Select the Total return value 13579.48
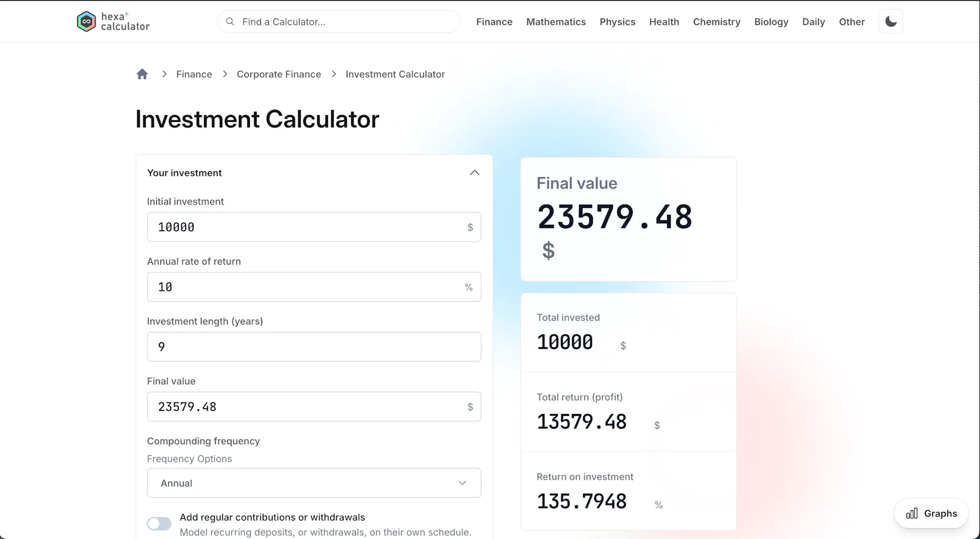Viewport: 980px width, 539px height. [x=582, y=421]
